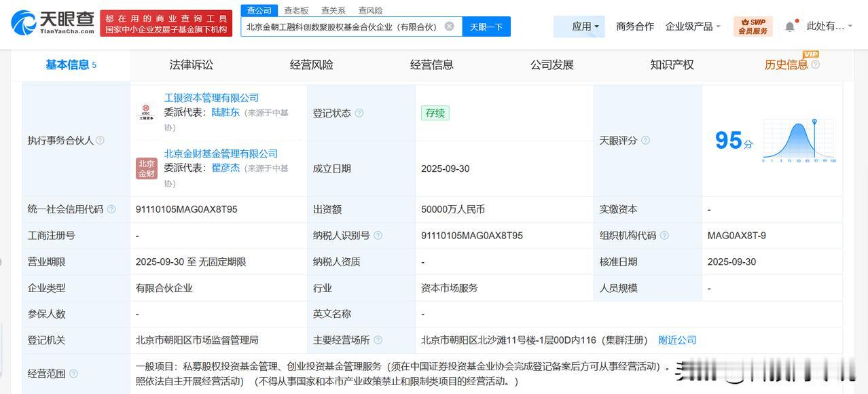Viewport: 868px width, 394px height.
Task: Click help icon next to 组织机构代码
Action: (664, 236)
